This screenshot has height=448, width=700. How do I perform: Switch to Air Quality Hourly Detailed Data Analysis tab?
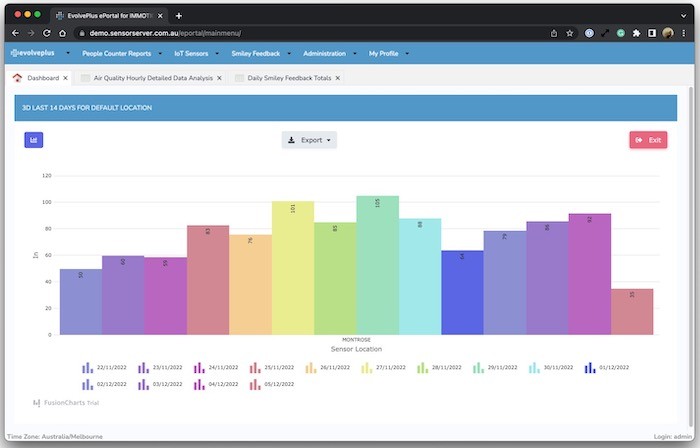tap(154, 78)
